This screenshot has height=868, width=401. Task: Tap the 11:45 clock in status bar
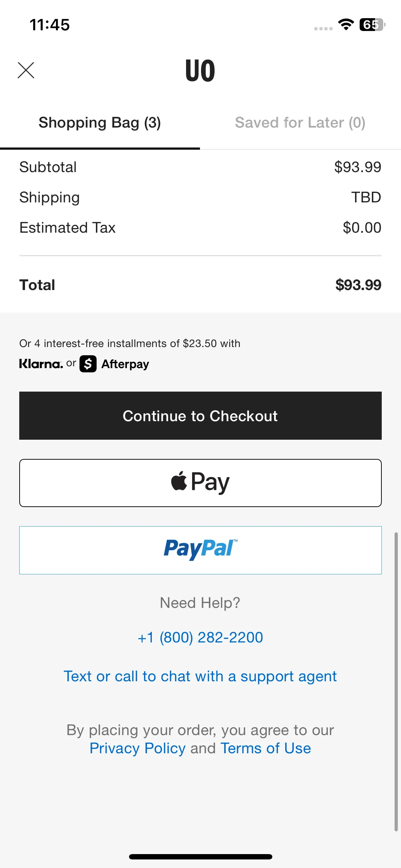(x=50, y=25)
